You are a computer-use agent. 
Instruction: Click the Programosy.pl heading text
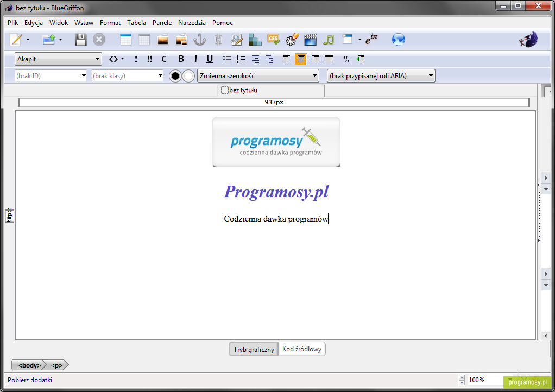(276, 192)
